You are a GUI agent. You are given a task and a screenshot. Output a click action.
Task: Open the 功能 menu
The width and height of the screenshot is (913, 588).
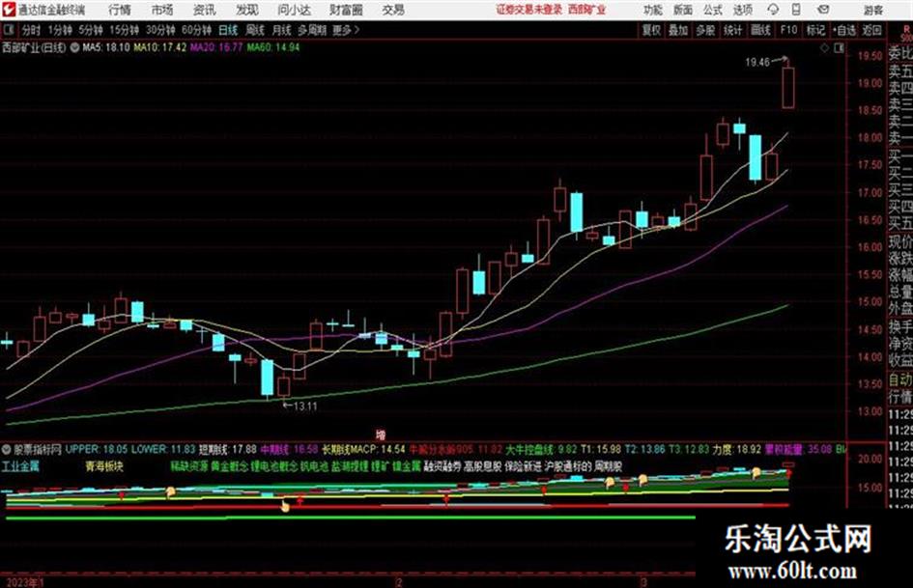(x=653, y=10)
